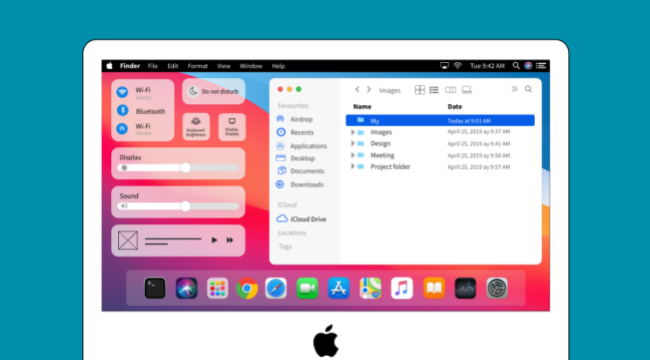The image size is (650, 360).
Task: Select the highlighted My folder row
Action: pos(440,120)
